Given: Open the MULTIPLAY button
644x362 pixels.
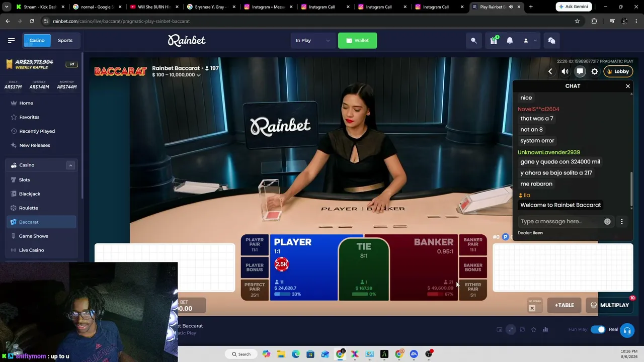Looking at the screenshot, I should tap(609, 305).
